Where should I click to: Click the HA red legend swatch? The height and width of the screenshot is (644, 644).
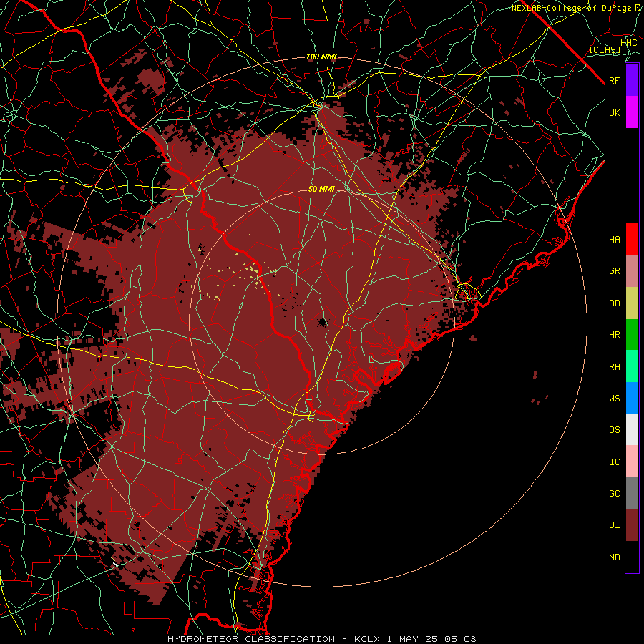pyautogui.click(x=632, y=239)
